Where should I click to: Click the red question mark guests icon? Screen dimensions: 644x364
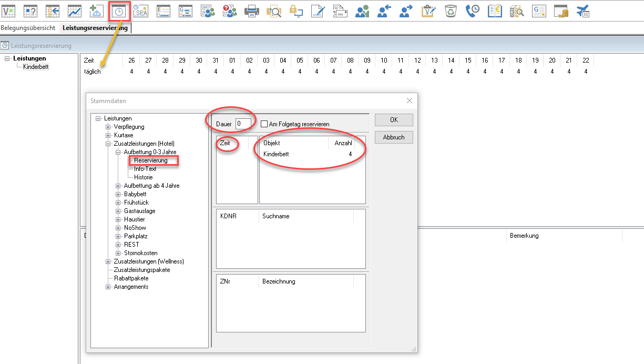coord(230,11)
